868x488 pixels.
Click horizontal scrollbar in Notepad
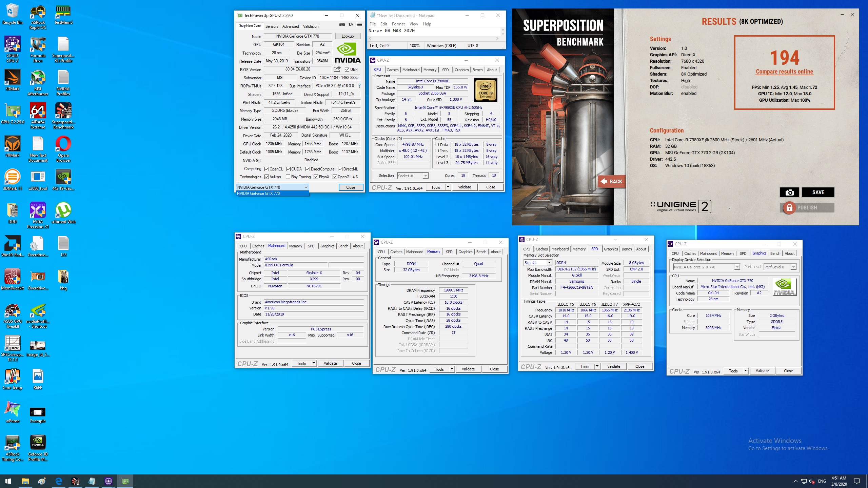pos(434,39)
